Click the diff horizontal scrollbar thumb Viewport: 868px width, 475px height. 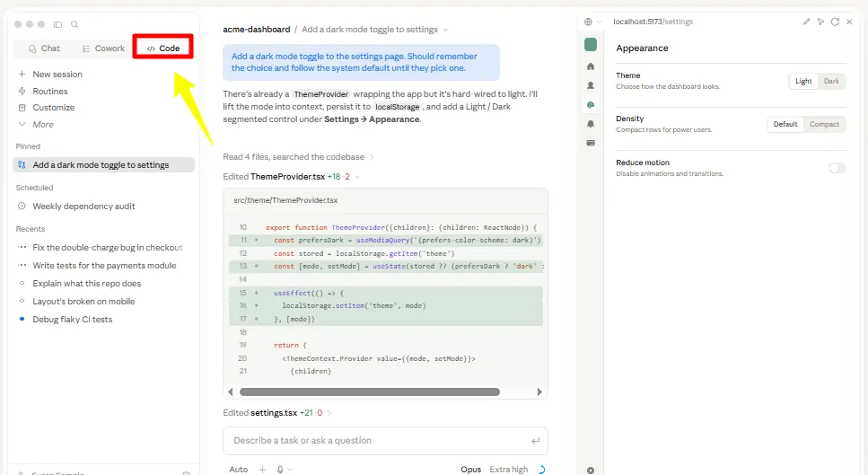pos(369,392)
